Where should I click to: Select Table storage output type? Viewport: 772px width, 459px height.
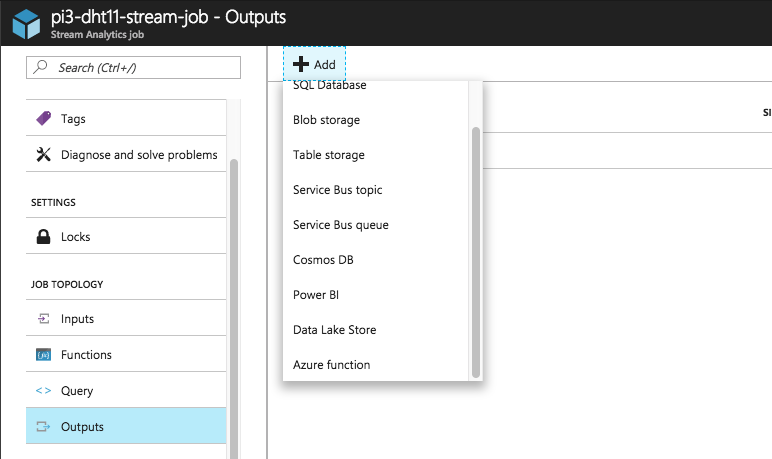pyautogui.click(x=376, y=155)
